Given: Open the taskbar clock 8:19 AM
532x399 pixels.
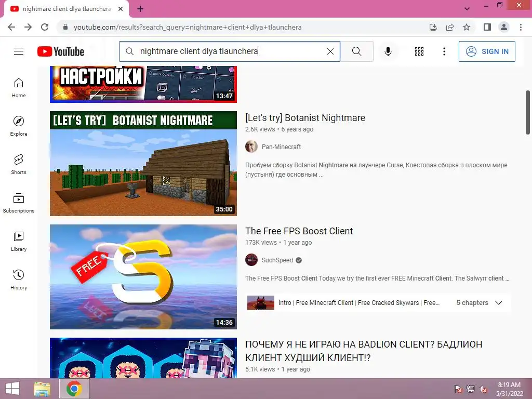Looking at the screenshot, I should [x=509, y=389].
